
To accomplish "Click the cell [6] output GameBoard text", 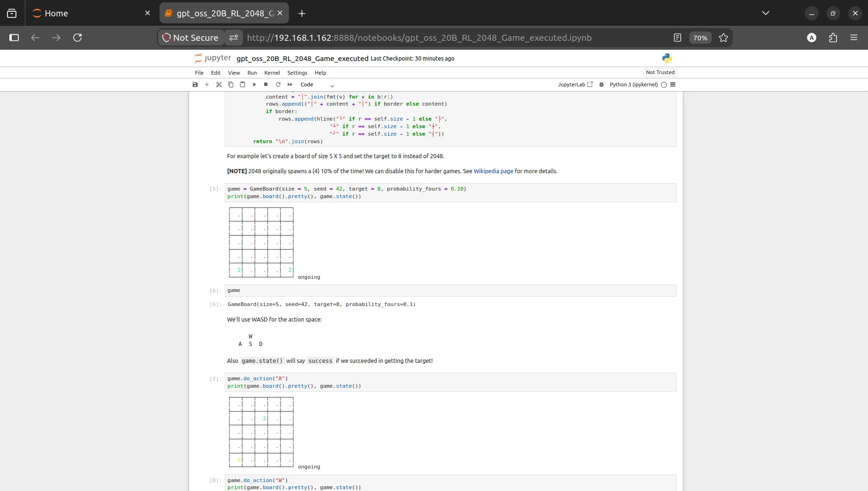I will click(x=321, y=305).
